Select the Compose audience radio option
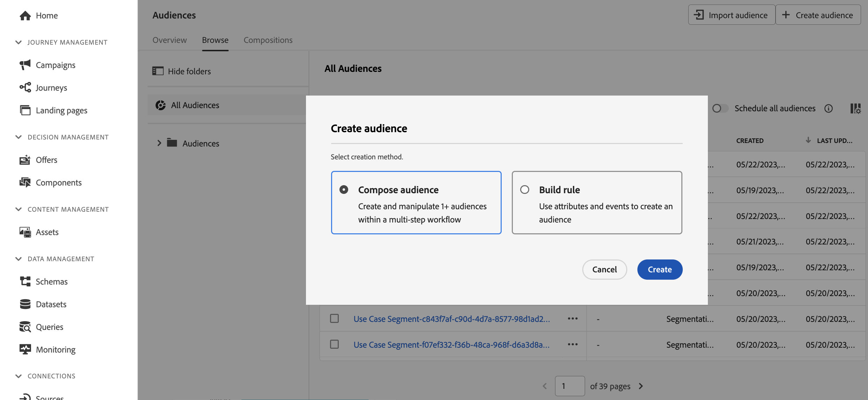 click(344, 190)
